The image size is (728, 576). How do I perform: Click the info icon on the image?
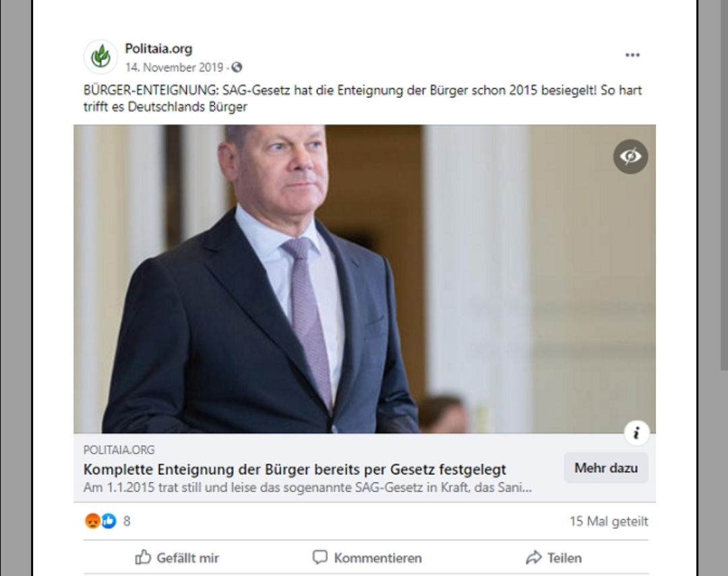coord(636,433)
